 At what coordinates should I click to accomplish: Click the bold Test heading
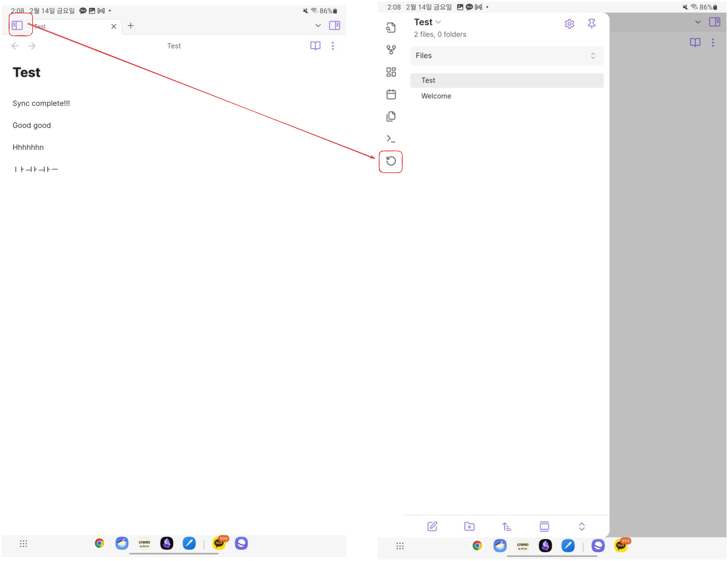(x=26, y=72)
